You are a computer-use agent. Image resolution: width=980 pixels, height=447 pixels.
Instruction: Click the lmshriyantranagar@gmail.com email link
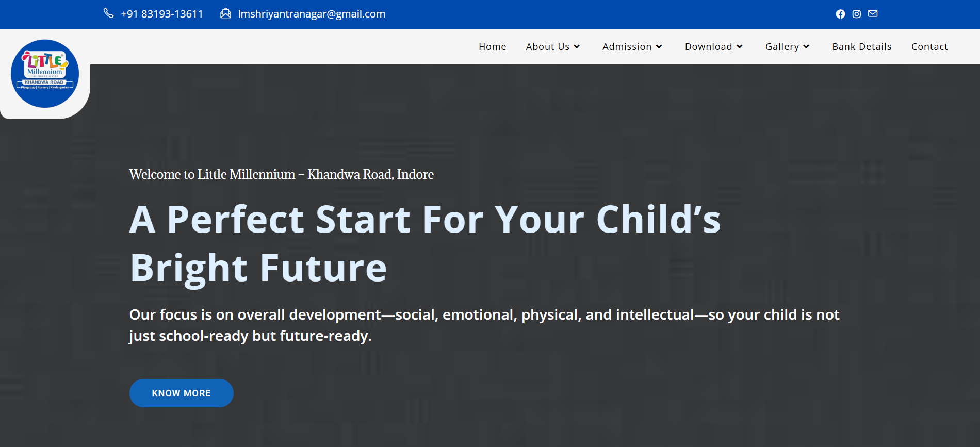click(312, 14)
